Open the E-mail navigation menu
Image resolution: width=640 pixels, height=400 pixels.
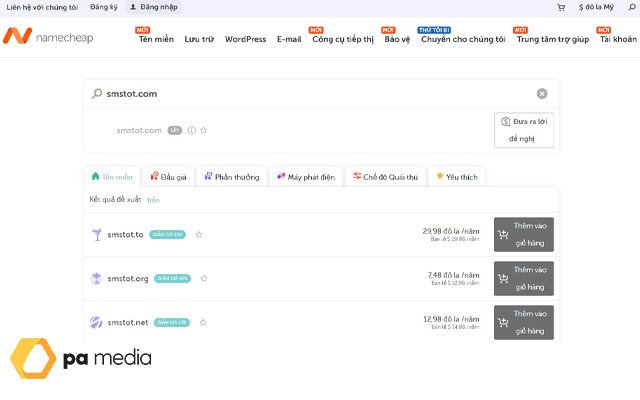[289, 39]
